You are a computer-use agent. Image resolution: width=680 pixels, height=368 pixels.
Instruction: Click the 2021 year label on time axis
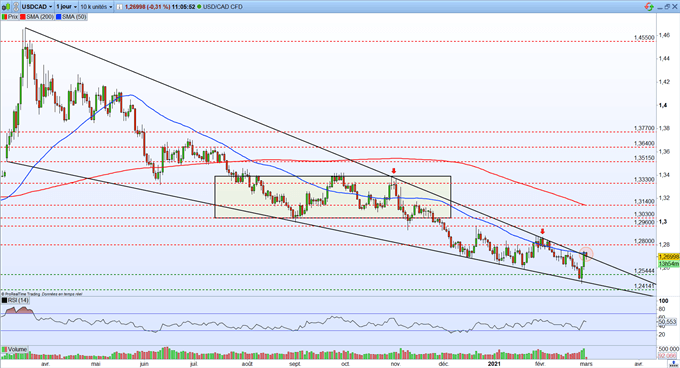[494, 364]
